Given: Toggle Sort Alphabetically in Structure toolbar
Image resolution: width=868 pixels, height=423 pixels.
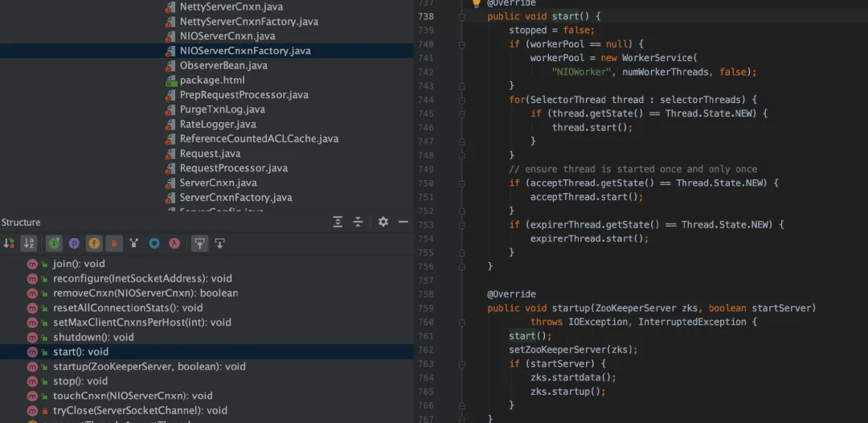Looking at the screenshot, I should 29,243.
